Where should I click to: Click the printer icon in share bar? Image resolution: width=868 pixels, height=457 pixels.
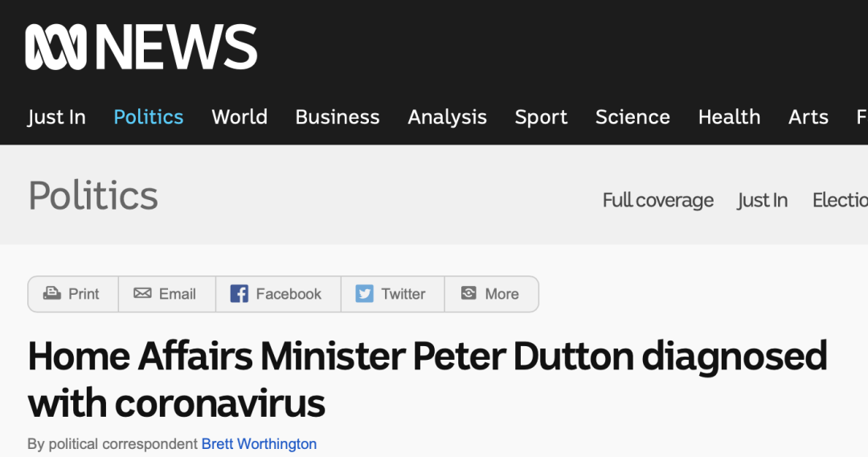point(52,293)
